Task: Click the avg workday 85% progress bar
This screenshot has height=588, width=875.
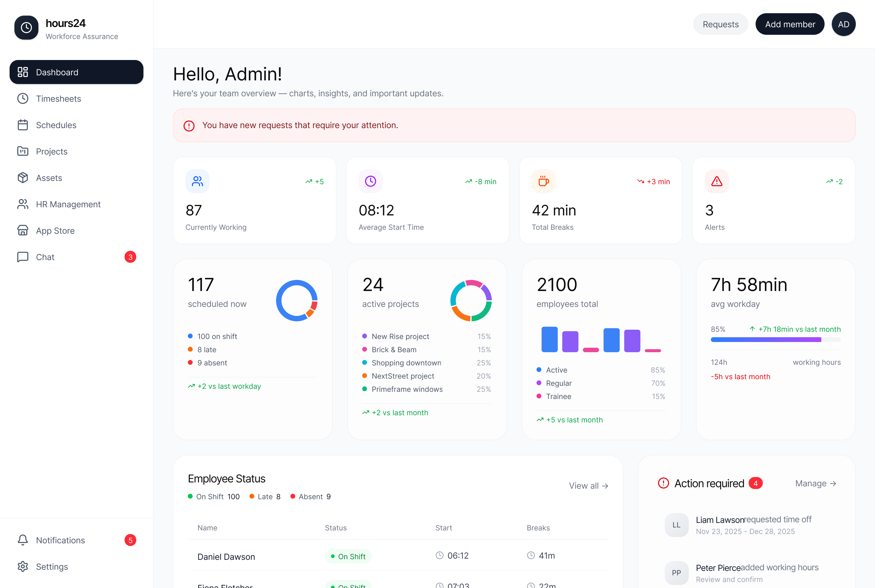Action: (776, 339)
